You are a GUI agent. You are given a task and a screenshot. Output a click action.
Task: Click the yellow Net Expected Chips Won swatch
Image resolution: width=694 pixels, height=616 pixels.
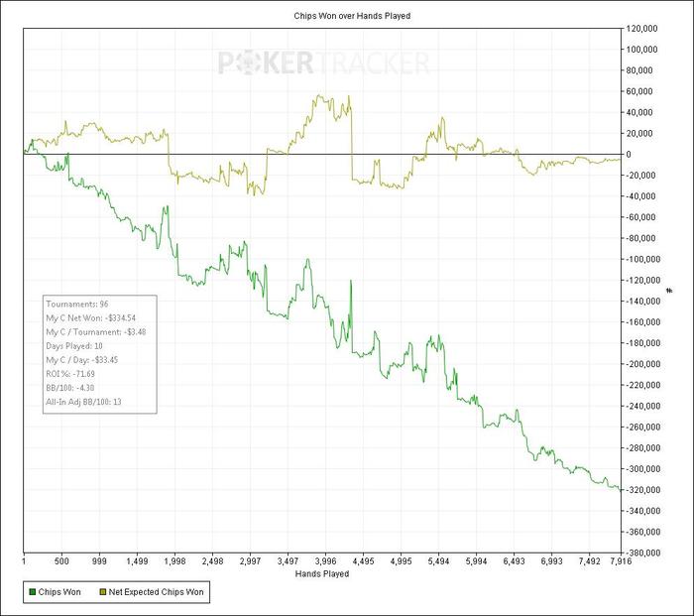pos(103,592)
